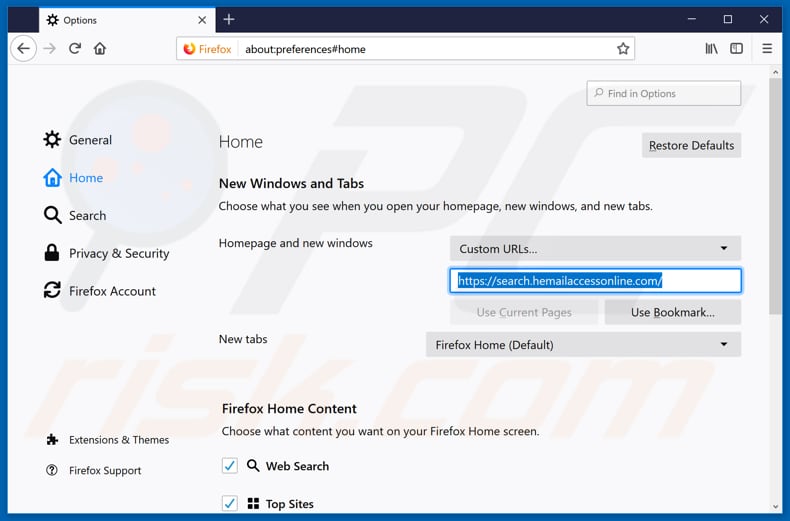This screenshot has width=790, height=521.
Task: Click the Use Current Pages button
Action: tap(524, 312)
